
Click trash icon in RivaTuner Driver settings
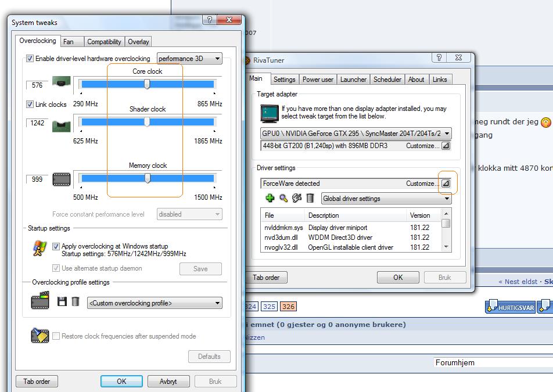[310, 198]
